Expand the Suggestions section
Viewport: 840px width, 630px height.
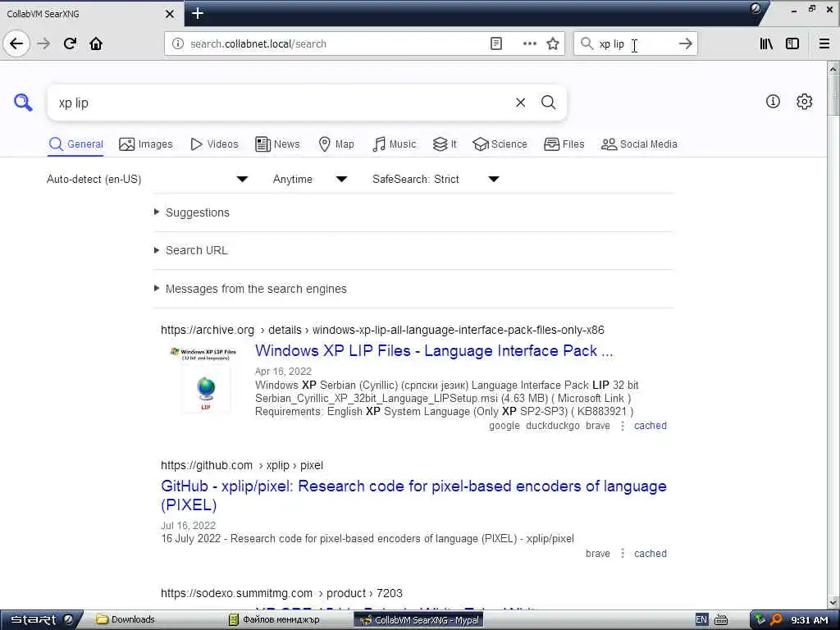tap(198, 212)
